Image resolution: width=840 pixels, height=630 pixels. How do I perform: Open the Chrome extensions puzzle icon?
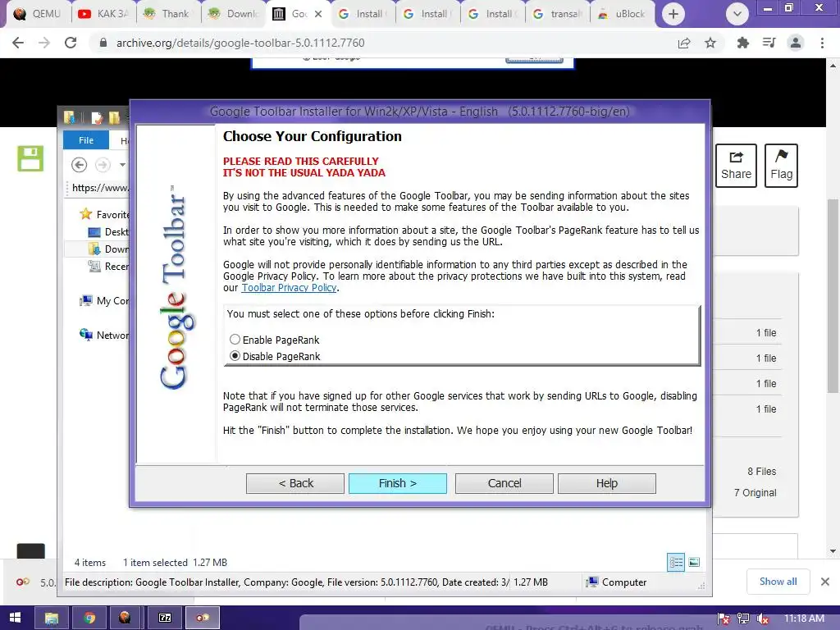(x=742, y=43)
